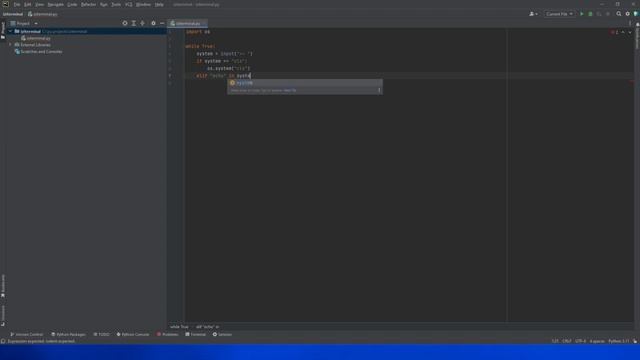Open IDE settings gear in top toolbar
Viewport: 640px width, 360px height.
[x=627, y=14]
